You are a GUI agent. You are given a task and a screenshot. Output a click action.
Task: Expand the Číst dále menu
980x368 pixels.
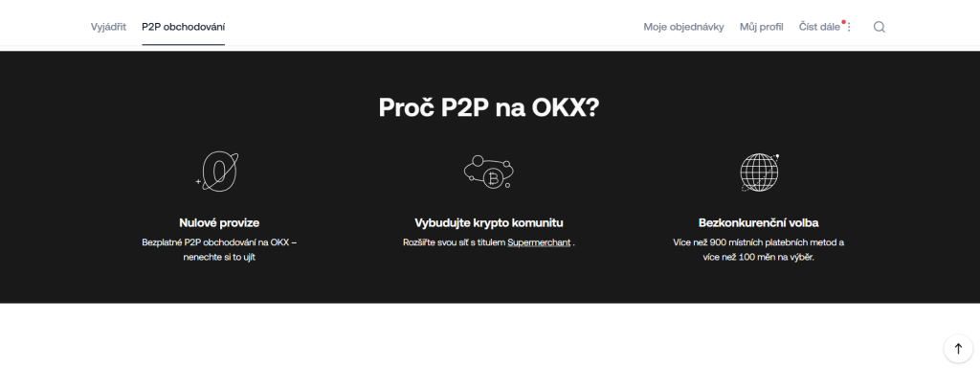pyautogui.click(x=819, y=27)
